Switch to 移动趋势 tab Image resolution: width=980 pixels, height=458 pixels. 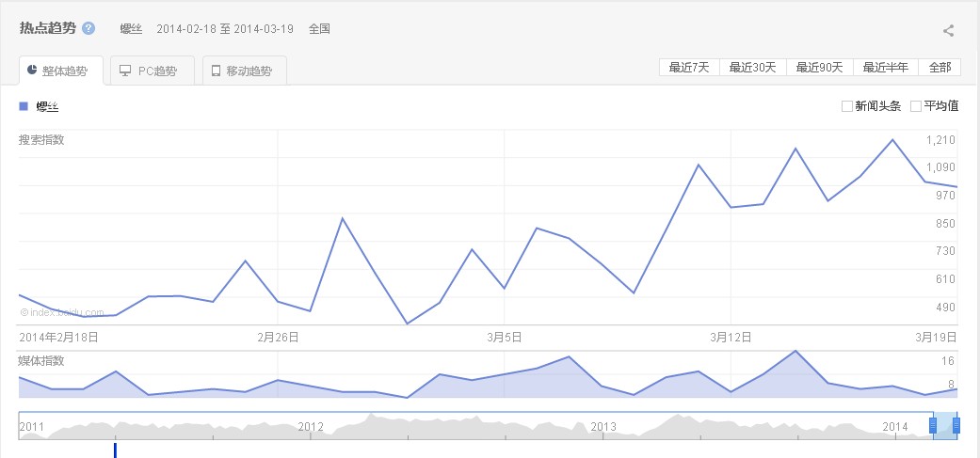pyautogui.click(x=245, y=71)
